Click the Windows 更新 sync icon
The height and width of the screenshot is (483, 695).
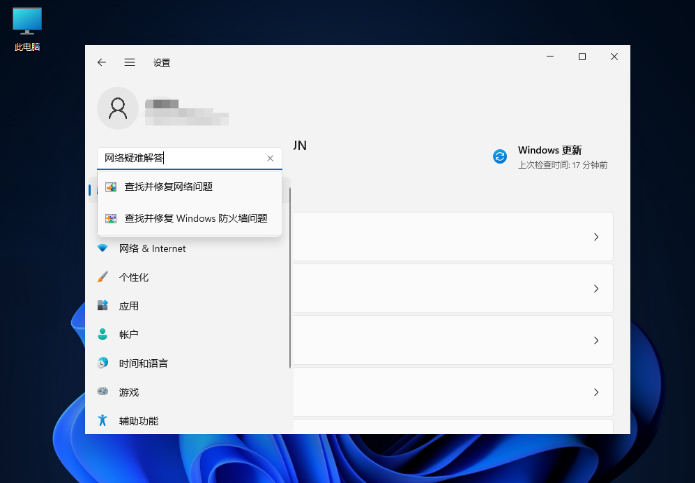500,156
